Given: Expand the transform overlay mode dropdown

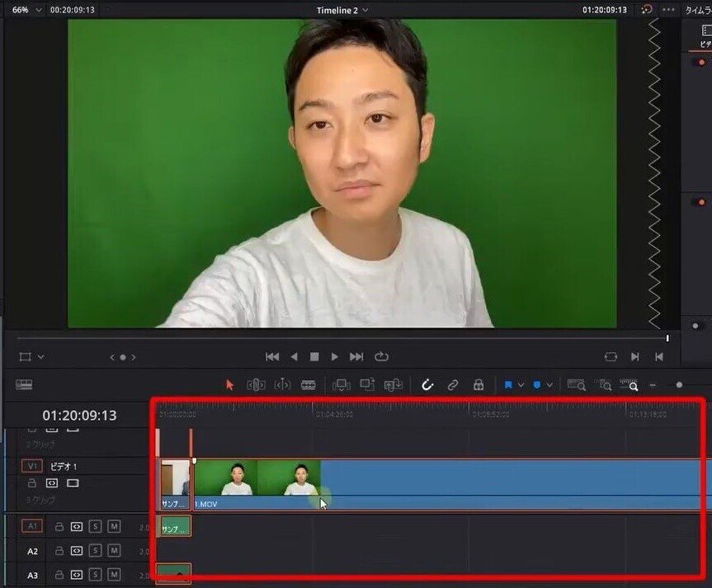Looking at the screenshot, I should 41,357.
